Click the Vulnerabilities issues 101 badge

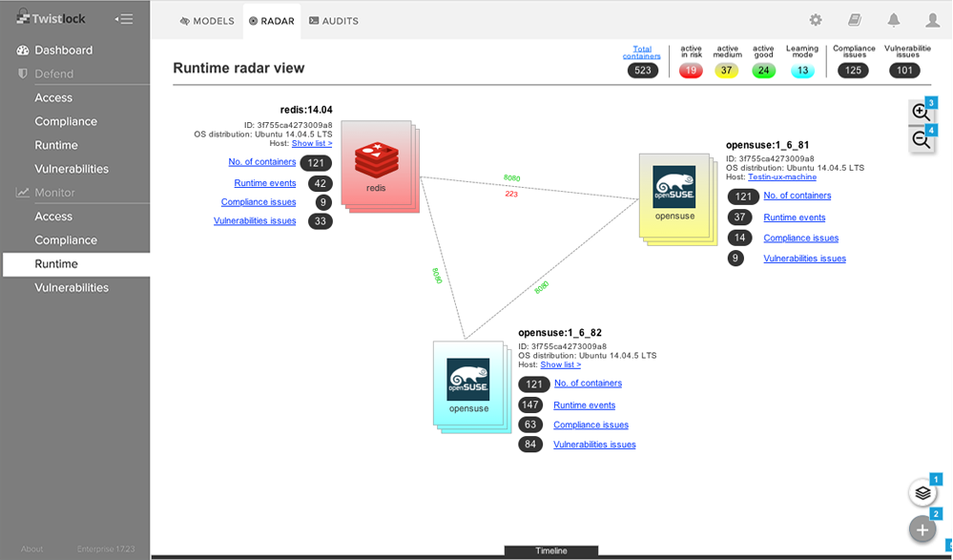coord(904,71)
